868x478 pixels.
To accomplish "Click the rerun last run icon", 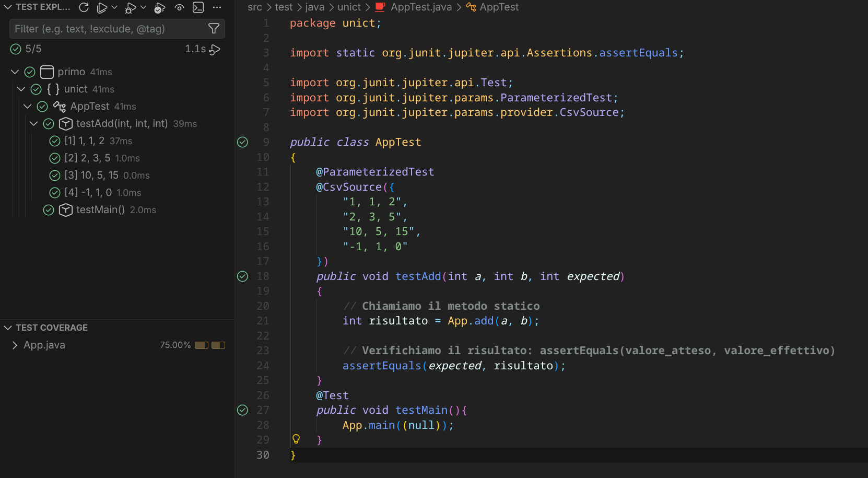I will (x=215, y=49).
